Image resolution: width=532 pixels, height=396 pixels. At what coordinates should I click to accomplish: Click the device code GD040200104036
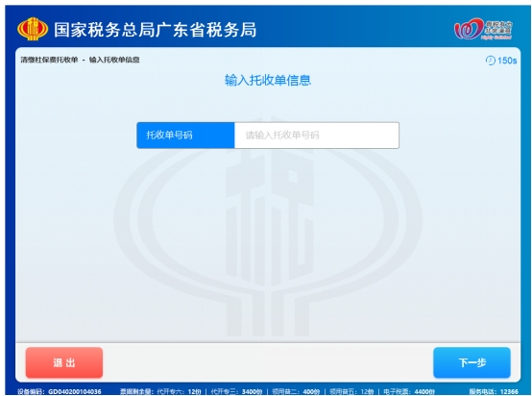pos(75,391)
